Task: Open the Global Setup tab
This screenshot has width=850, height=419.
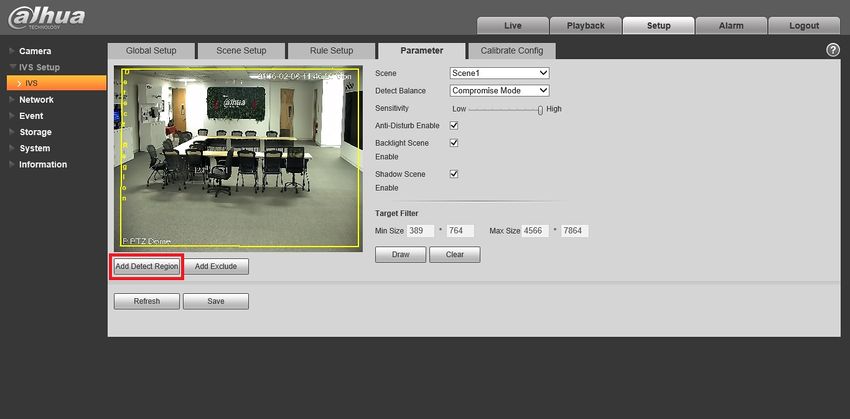Action: pyautogui.click(x=151, y=51)
